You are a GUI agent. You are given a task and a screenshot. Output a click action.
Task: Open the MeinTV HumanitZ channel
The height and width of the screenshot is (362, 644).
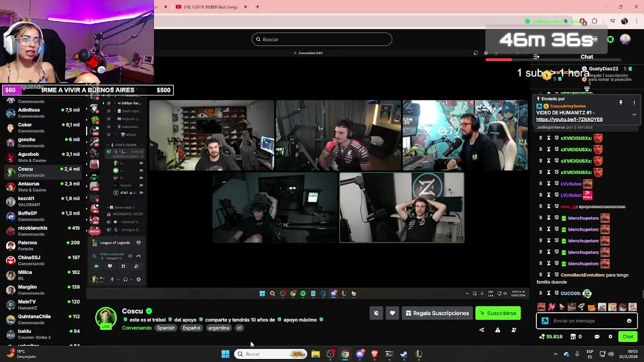click(43, 305)
